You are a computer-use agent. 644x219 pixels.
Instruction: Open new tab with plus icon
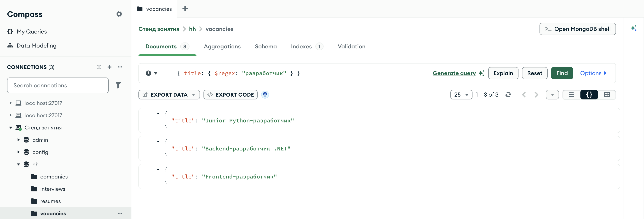pyautogui.click(x=185, y=9)
